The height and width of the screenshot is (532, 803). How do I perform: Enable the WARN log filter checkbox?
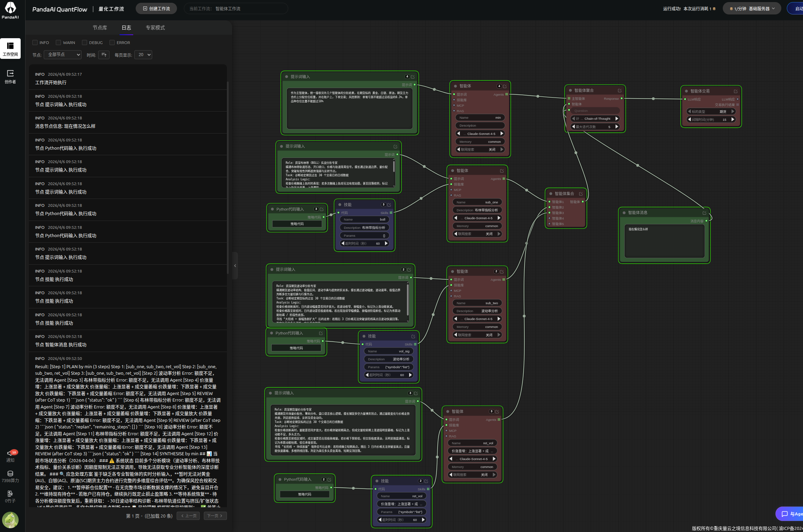59,43
